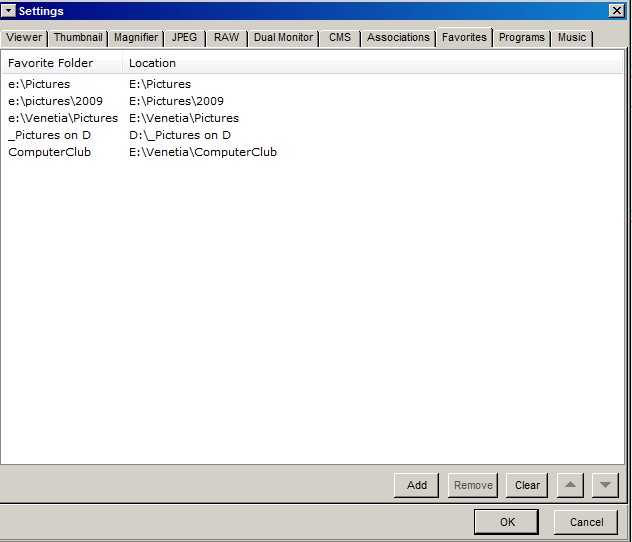The height and width of the screenshot is (542, 632).
Task: Select the JPEG tab
Action: [x=185, y=37]
